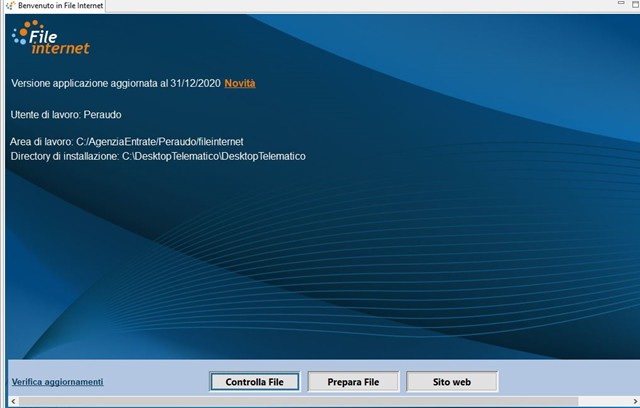This screenshot has width=640, height=408.
Task: Open the Novità link
Action: point(240,83)
